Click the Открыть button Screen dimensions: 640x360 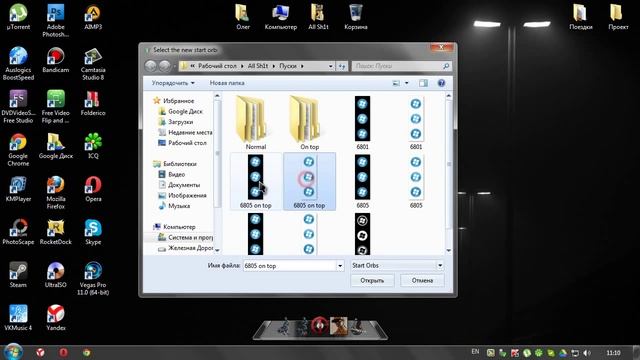pyautogui.click(x=372, y=280)
